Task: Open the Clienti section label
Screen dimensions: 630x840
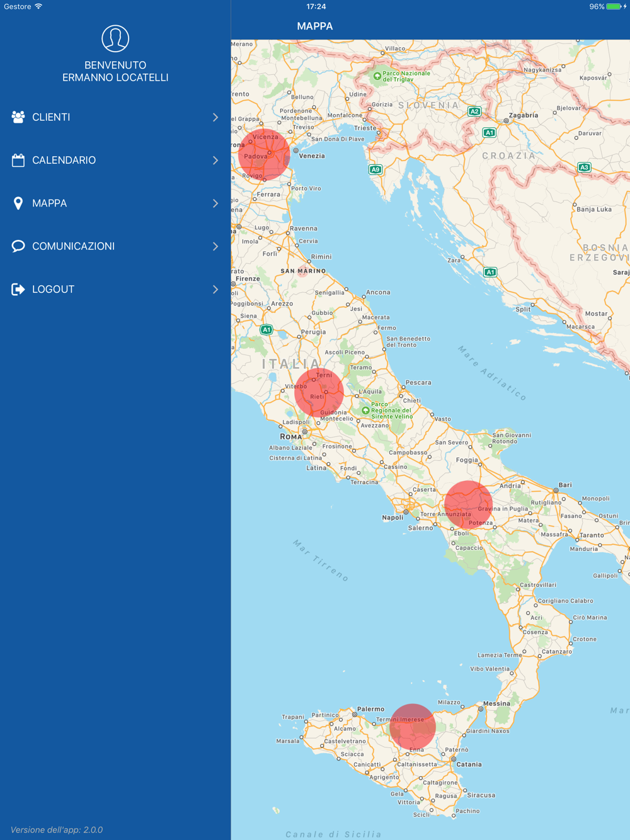Action: tap(51, 117)
